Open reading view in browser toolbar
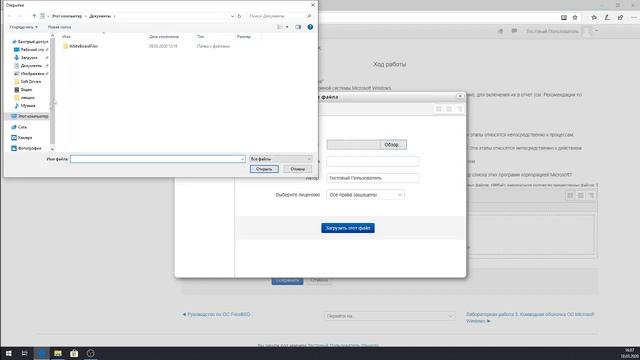Screen dimensions: 640x360 click(x=564, y=18)
